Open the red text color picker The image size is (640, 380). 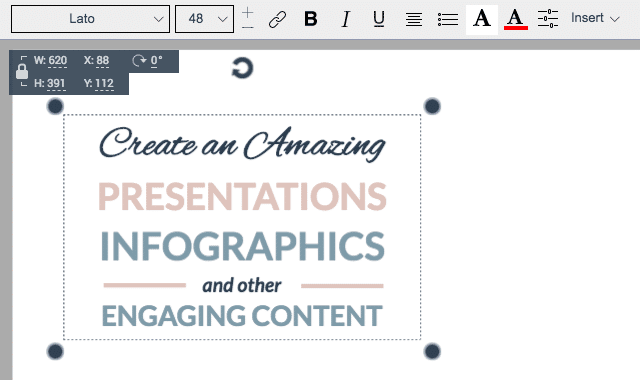click(x=516, y=19)
